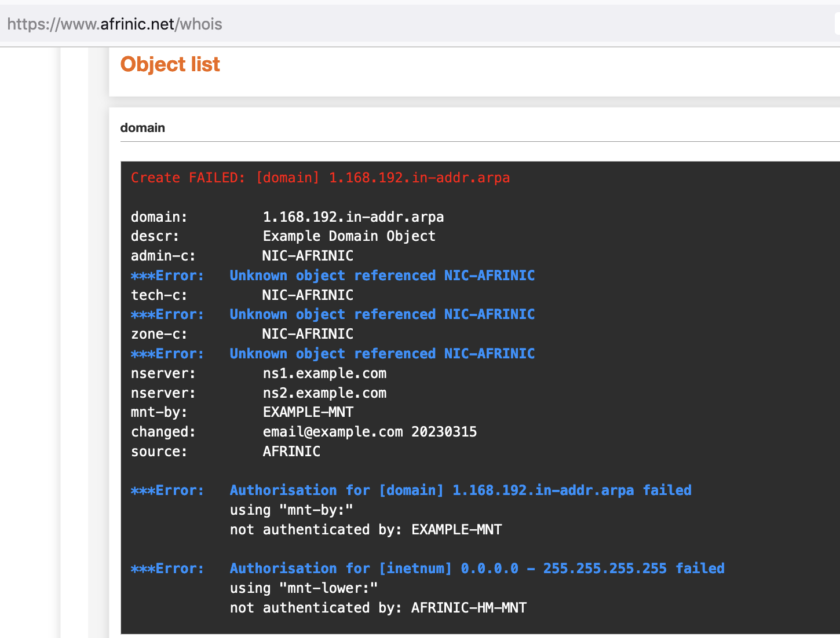Click the nserver ns1.example.com line

coord(259,373)
